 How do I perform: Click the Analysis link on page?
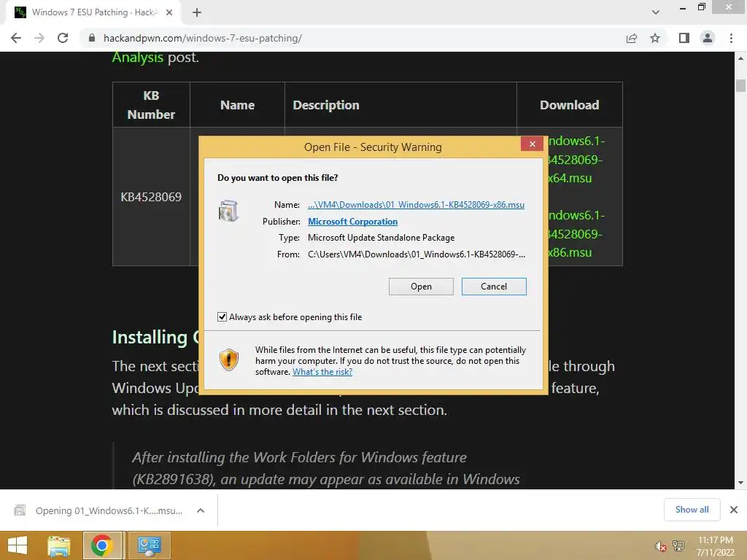point(138,57)
